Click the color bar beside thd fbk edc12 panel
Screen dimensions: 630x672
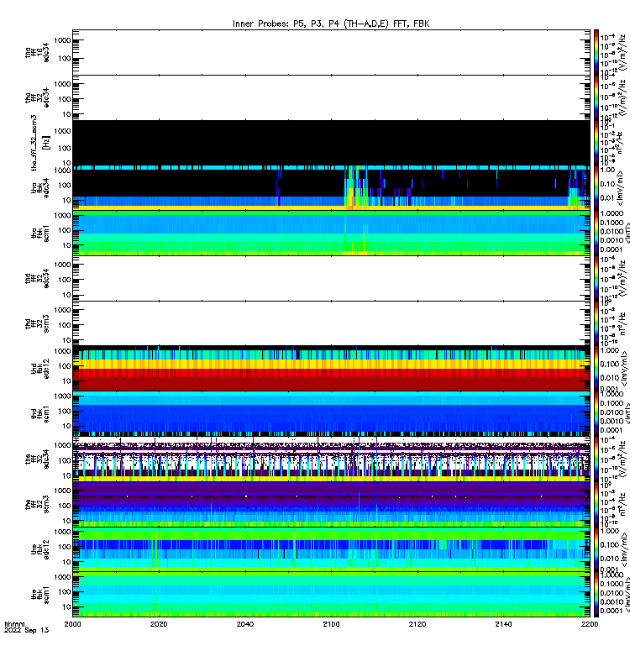596,369
